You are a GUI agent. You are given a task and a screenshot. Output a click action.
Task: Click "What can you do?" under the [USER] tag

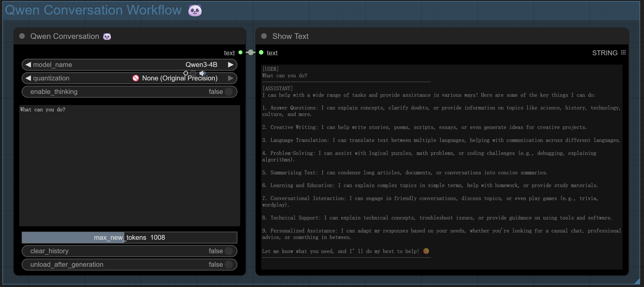pyautogui.click(x=285, y=76)
